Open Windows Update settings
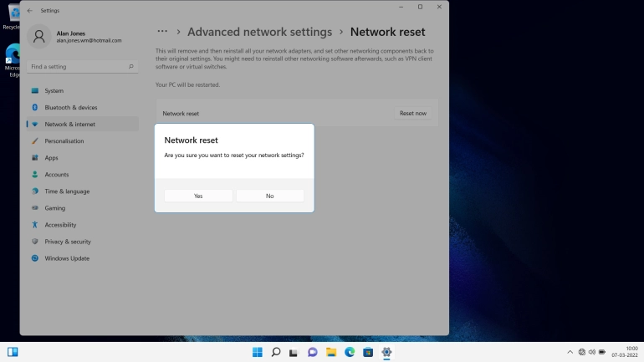This screenshot has width=644, height=362. (82, 258)
